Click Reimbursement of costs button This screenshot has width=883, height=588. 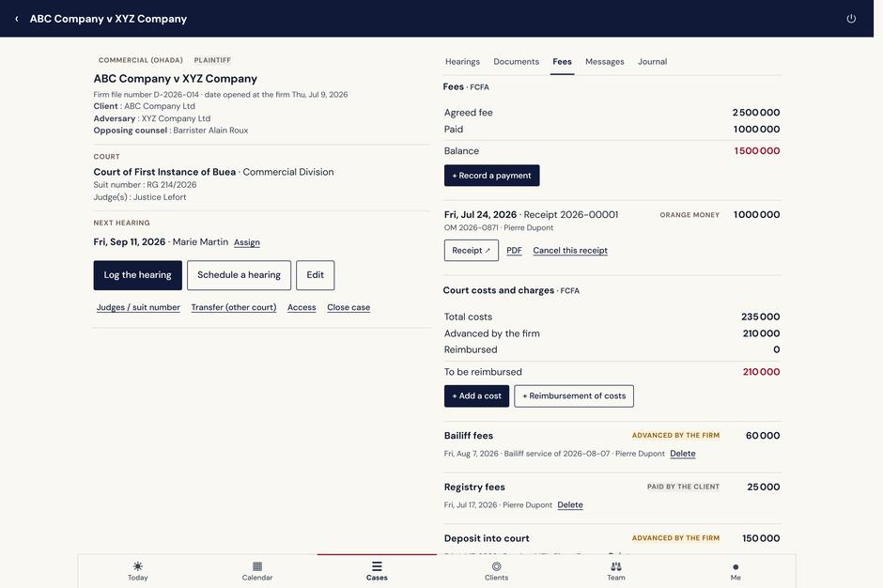pos(574,396)
